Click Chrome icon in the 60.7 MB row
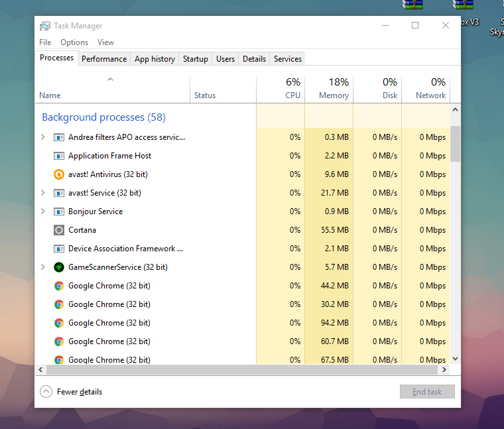This screenshot has height=429, width=504. 59,341
